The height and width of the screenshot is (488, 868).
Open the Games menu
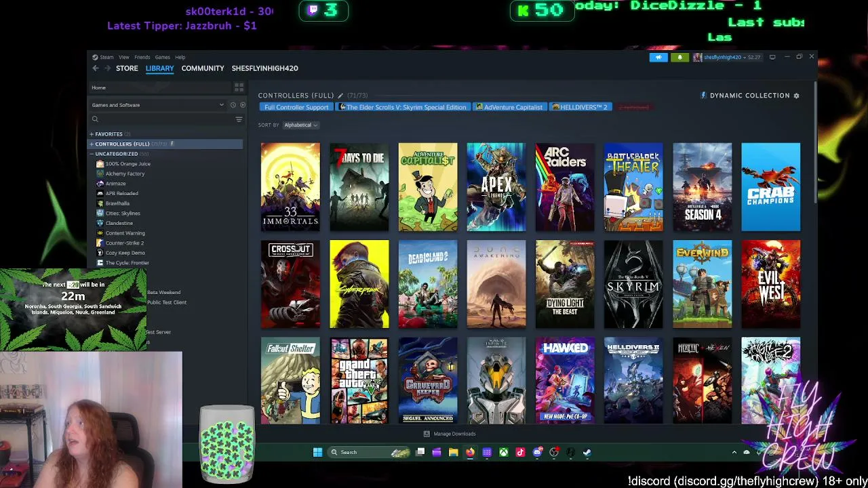click(x=162, y=57)
